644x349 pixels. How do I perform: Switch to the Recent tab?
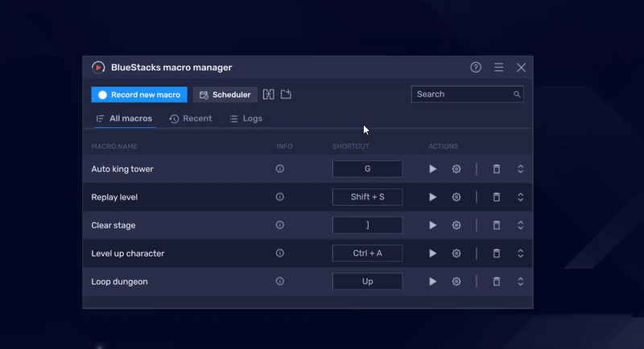point(191,118)
